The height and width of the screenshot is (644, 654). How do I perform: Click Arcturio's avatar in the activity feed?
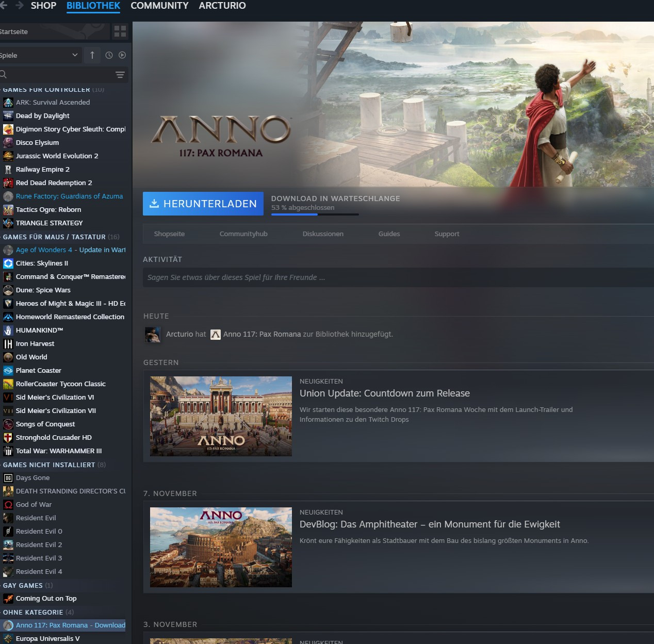pyautogui.click(x=153, y=335)
